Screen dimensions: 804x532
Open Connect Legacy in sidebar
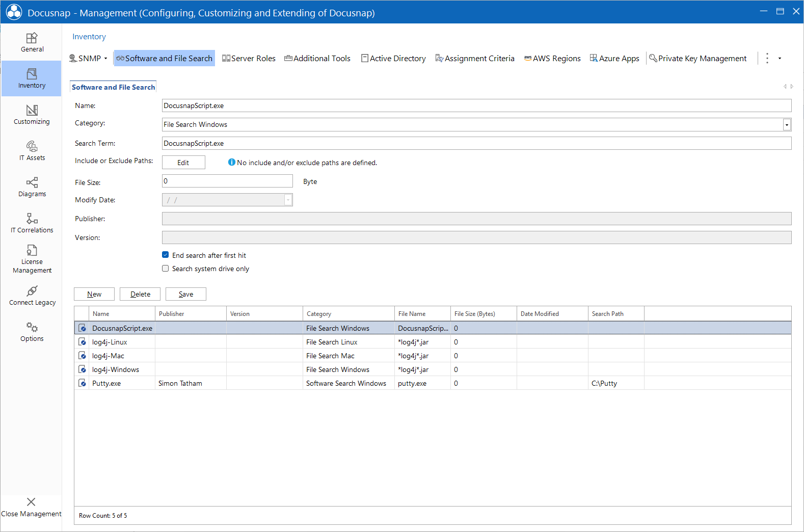coord(32,296)
